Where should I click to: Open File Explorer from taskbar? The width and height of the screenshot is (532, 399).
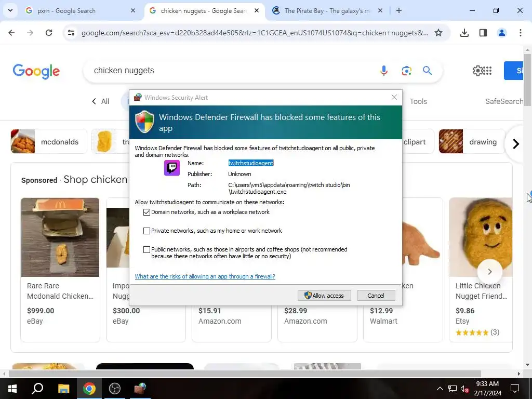(63, 389)
